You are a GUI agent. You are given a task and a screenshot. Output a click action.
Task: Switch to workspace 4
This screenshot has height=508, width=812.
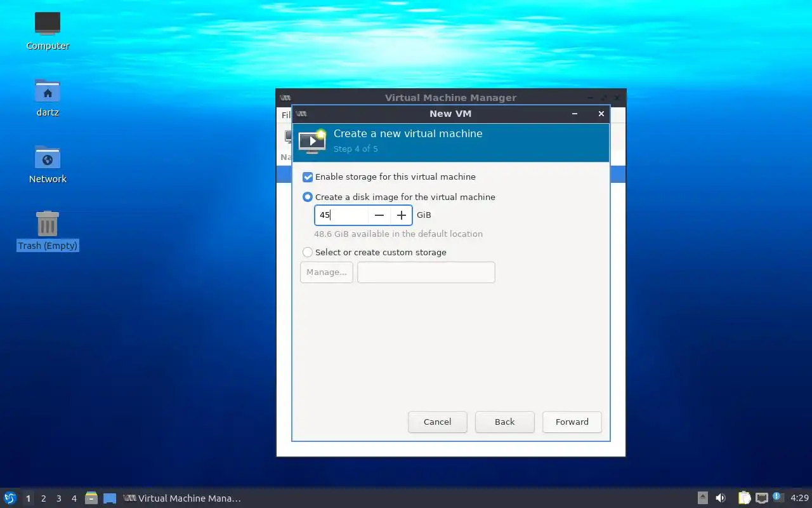click(x=74, y=498)
